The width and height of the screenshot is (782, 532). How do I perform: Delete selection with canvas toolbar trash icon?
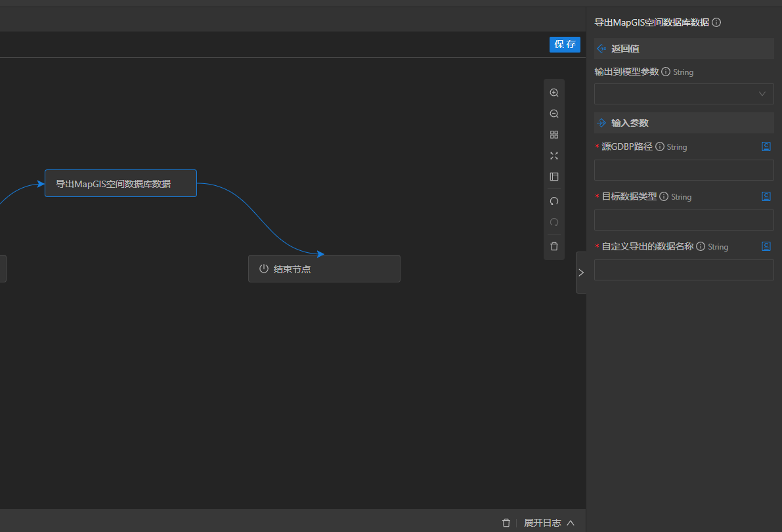(x=554, y=246)
